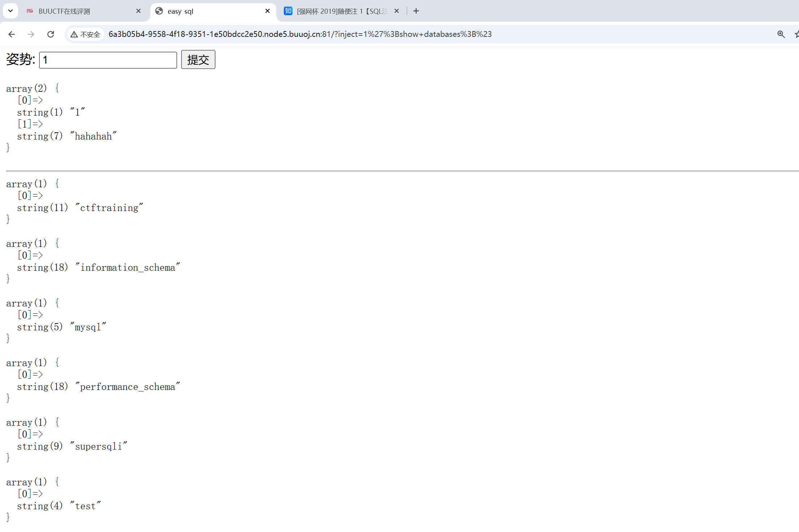The height and width of the screenshot is (532, 799).
Task: Click the URL in the address bar
Action: pyautogui.click(x=300, y=34)
